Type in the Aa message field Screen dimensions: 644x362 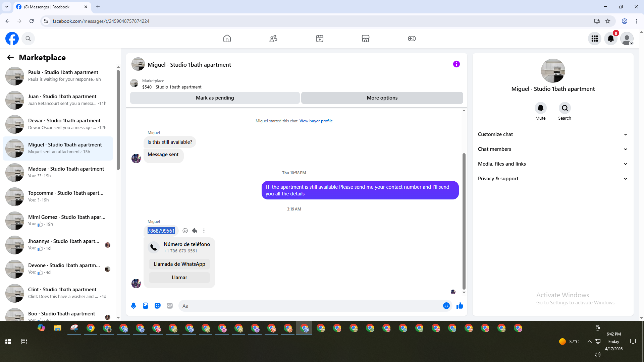[309, 306]
